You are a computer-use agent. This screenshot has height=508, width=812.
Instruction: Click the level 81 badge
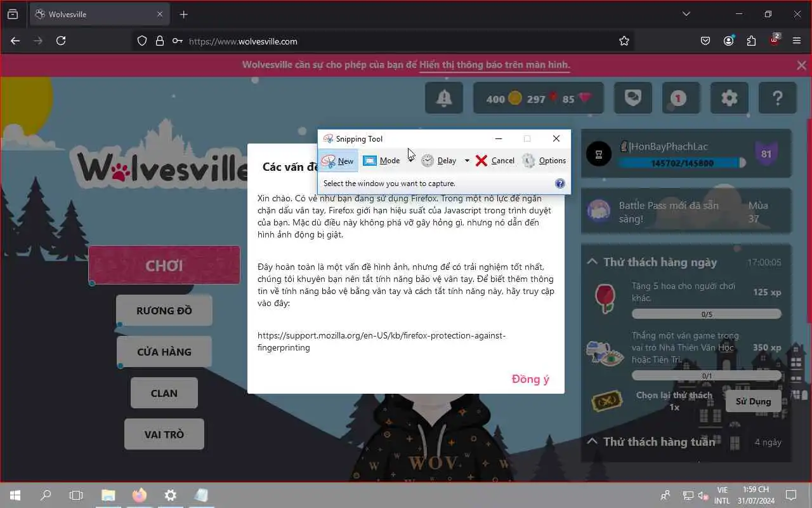click(766, 154)
